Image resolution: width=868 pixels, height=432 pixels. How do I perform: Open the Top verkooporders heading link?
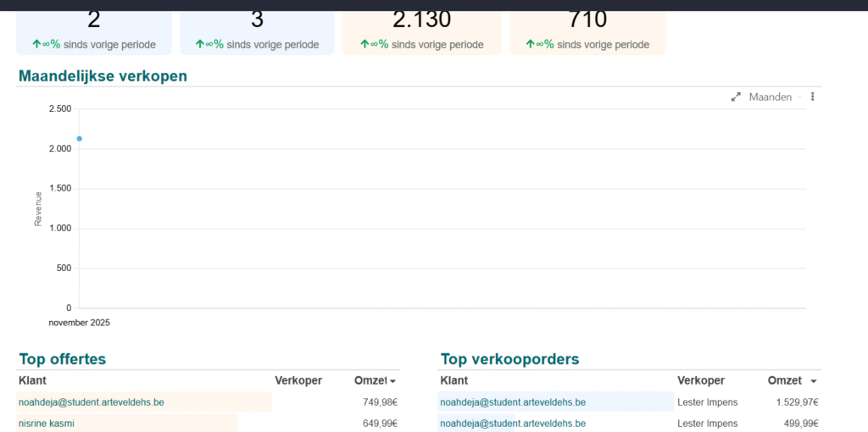[x=509, y=359]
